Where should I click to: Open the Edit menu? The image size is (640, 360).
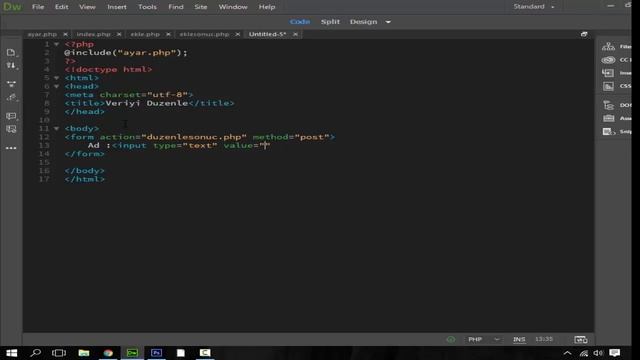[62, 7]
